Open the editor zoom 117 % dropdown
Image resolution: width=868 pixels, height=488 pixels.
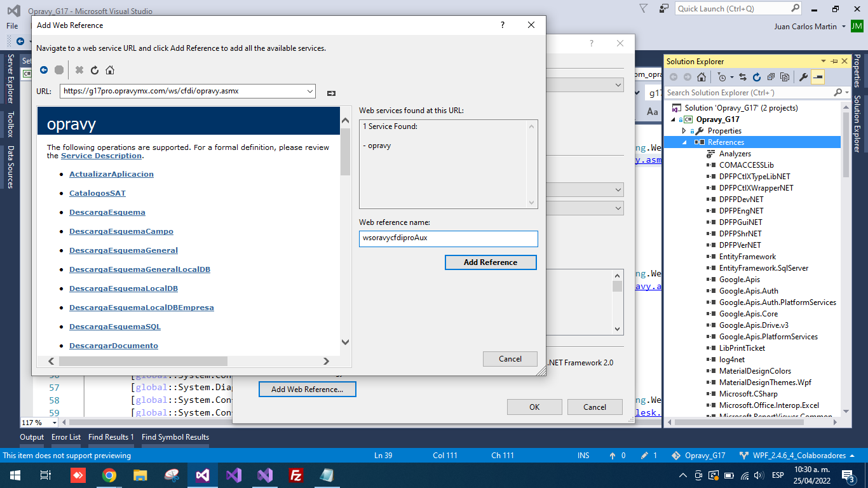click(55, 423)
